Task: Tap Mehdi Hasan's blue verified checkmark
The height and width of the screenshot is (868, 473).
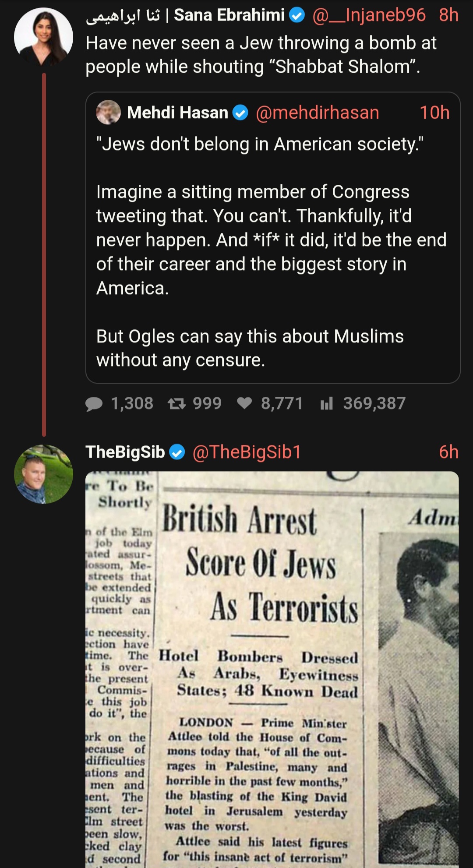Action: (x=240, y=113)
